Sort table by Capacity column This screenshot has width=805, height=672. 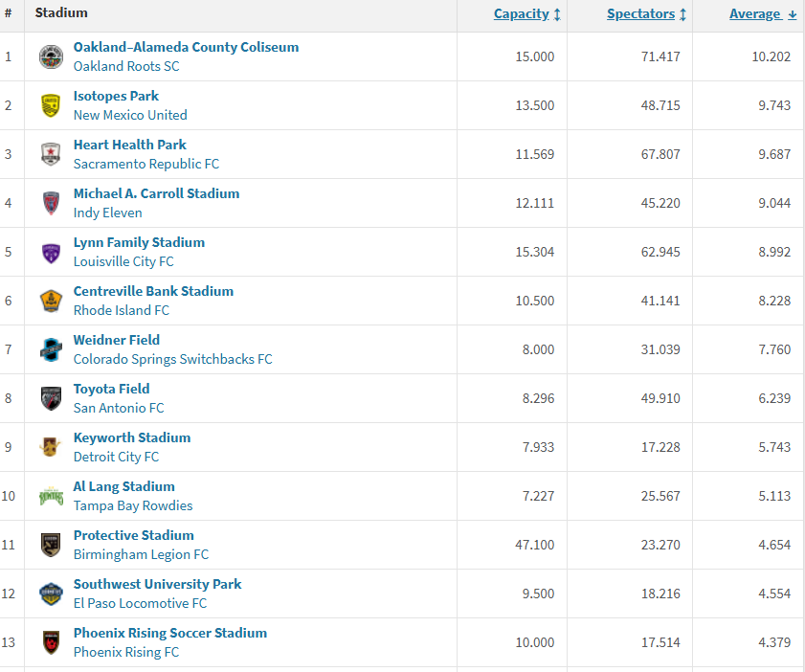526,13
